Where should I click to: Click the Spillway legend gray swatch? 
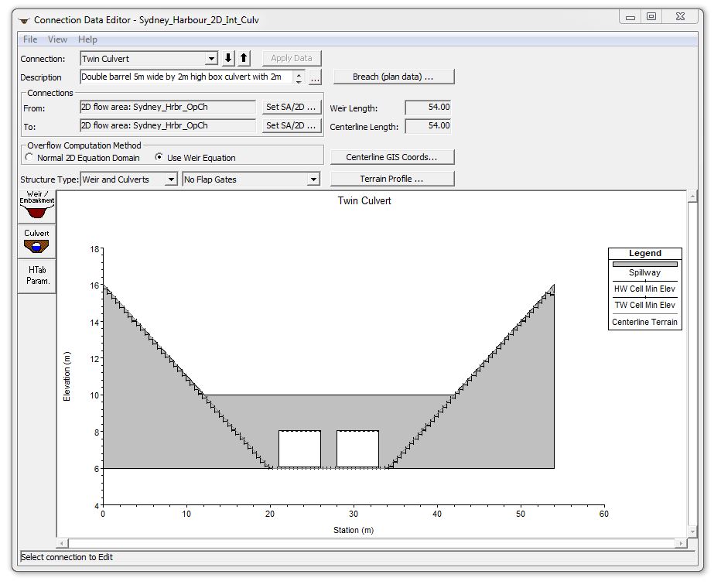(644, 265)
